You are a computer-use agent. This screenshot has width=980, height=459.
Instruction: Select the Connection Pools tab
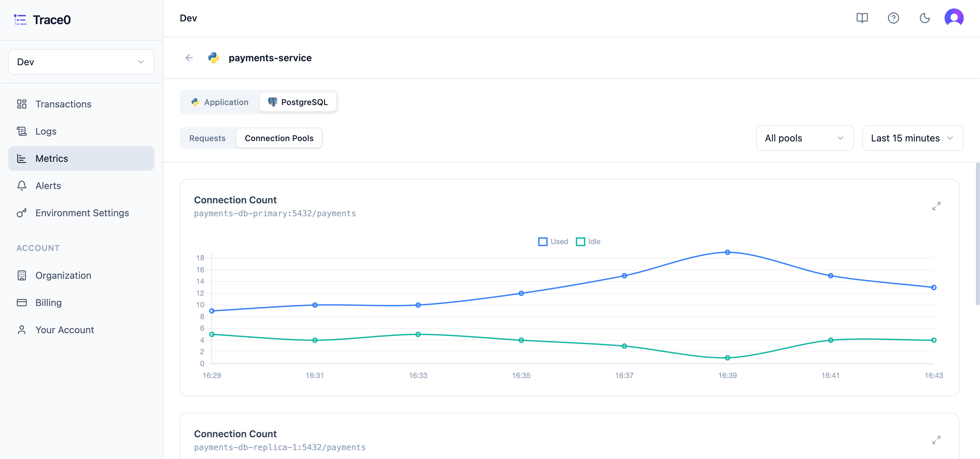[279, 138]
